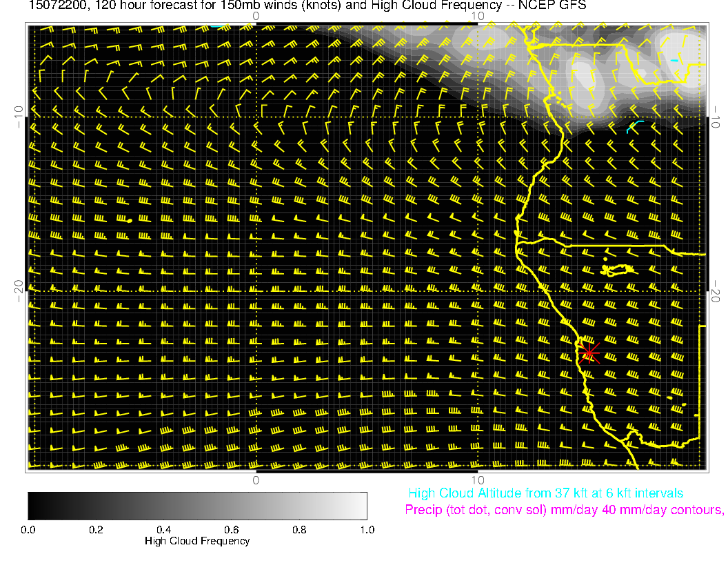Click the '1.0' colorbar tick value

[x=367, y=530]
